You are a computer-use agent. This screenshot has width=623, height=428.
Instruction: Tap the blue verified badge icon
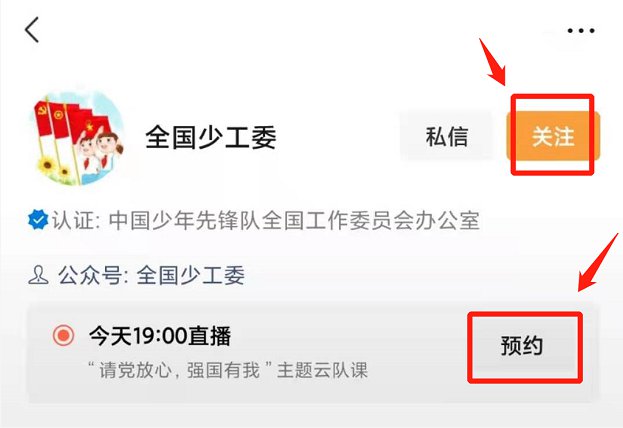tap(38, 219)
